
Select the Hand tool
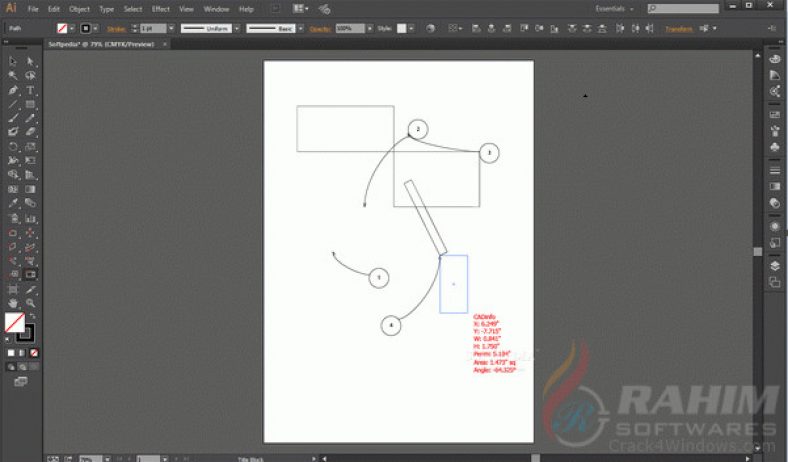point(13,302)
